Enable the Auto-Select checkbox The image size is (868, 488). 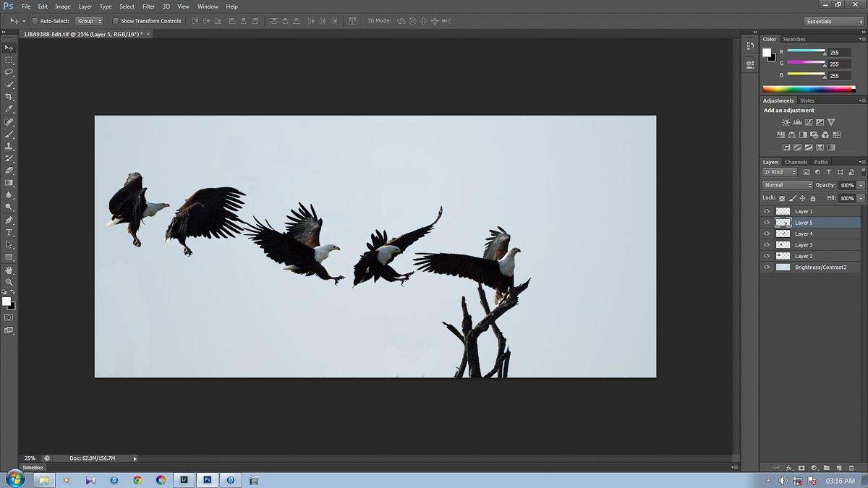coord(34,21)
